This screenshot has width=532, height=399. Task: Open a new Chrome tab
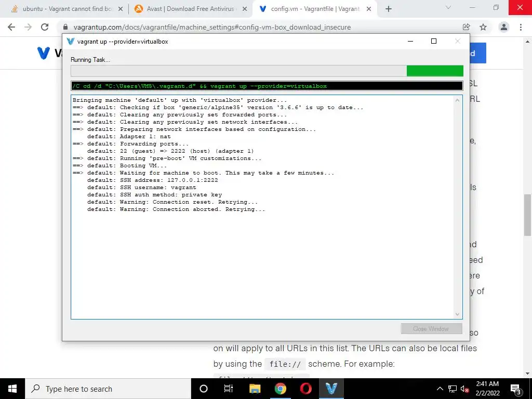coord(389,9)
